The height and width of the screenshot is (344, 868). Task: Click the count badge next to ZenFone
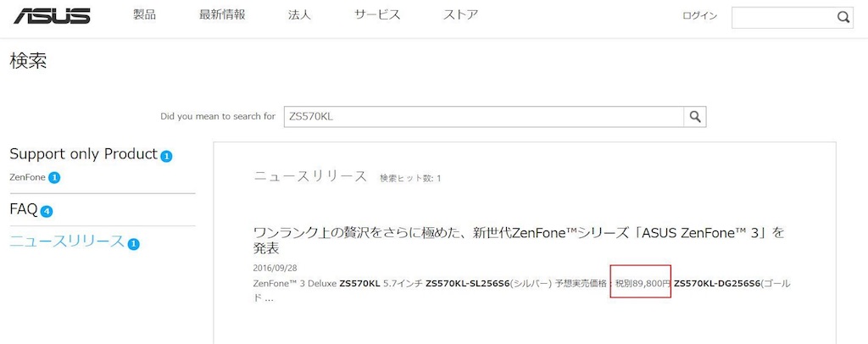(x=53, y=178)
